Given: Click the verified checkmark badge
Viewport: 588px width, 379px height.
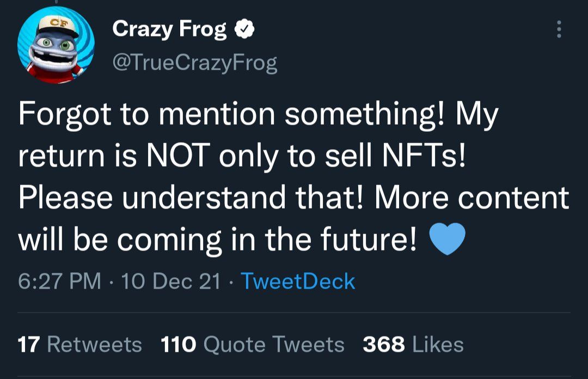Looking at the screenshot, I should click(244, 29).
